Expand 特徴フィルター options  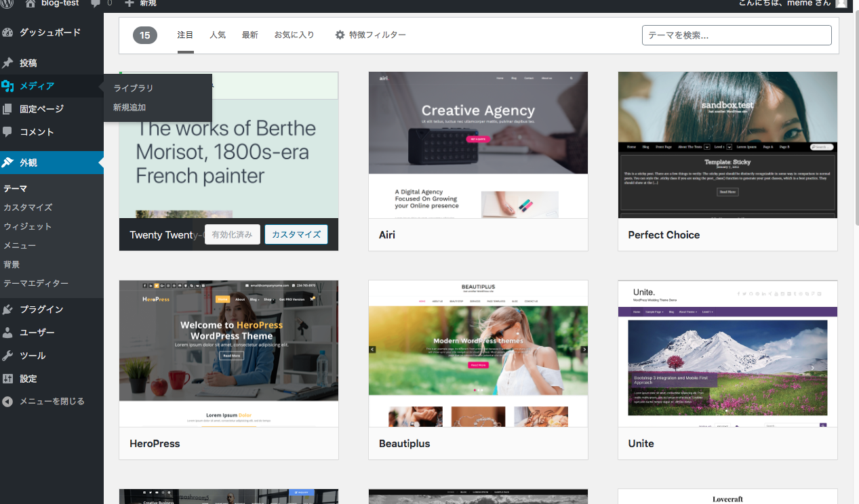(x=371, y=35)
